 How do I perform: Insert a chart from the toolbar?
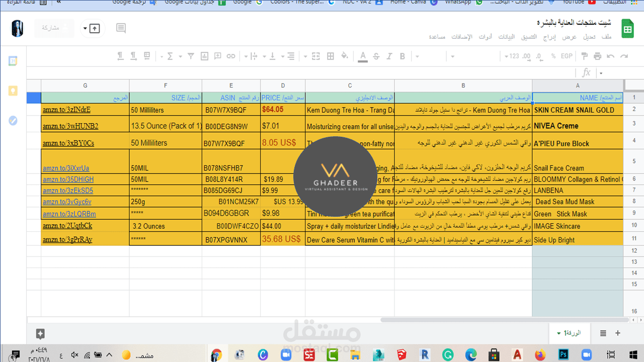point(204,56)
